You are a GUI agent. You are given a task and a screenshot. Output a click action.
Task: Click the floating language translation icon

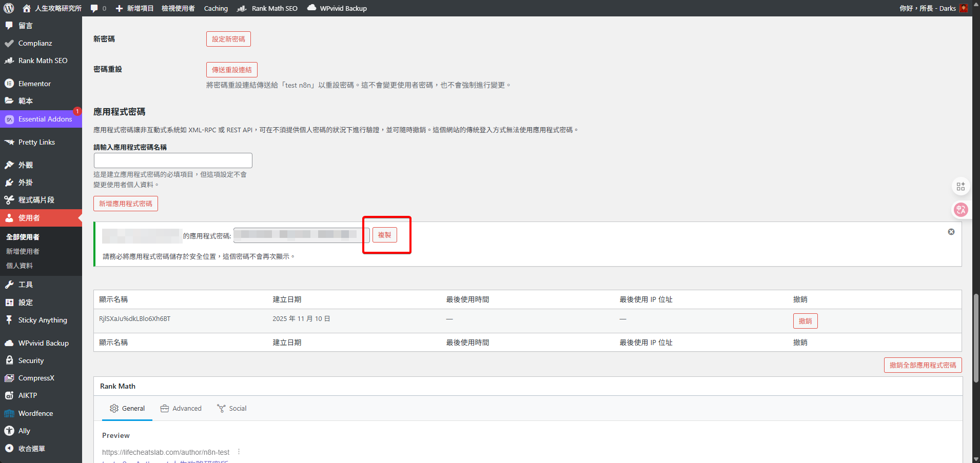tap(961, 209)
